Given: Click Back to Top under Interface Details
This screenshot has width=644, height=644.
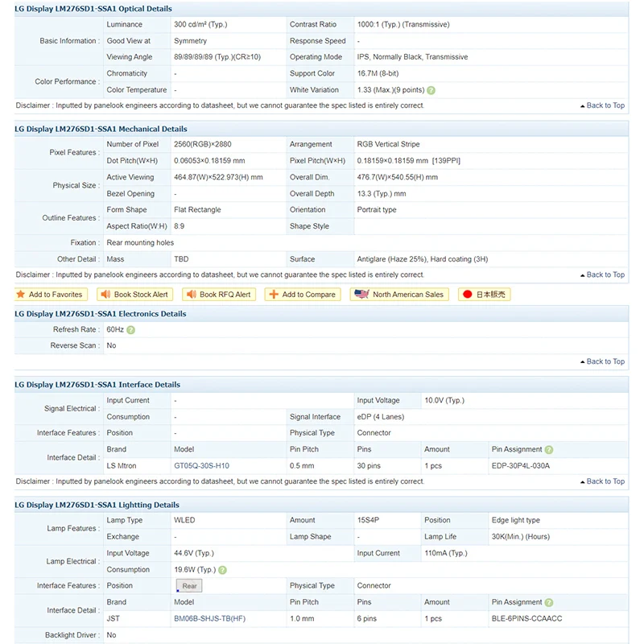Looking at the screenshot, I should pos(602,481).
